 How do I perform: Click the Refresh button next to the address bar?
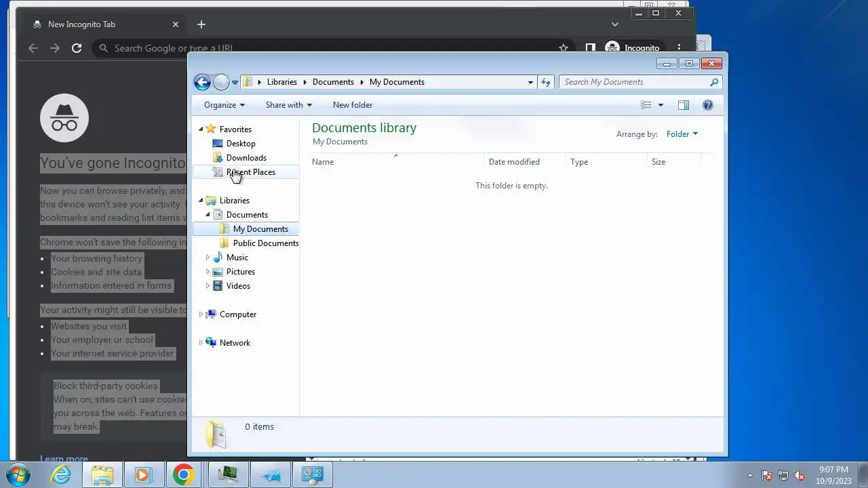(546, 82)
